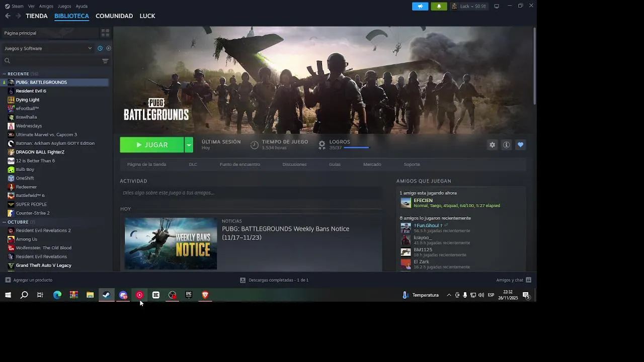Screen dimensions: 644x362
Task: Launch Microsoft Edge from taskbar
Action: click(57, 295)
